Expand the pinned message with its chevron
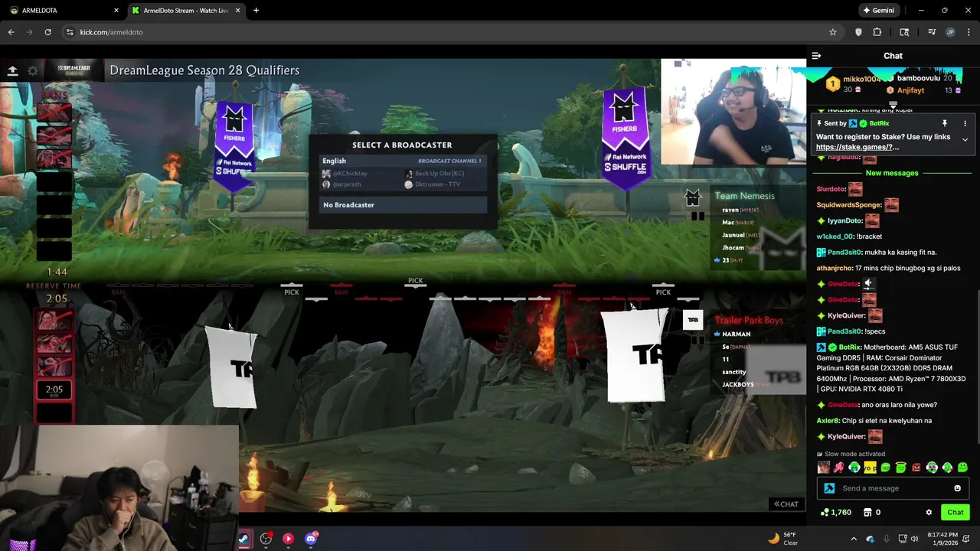Image resolution: width=980 pixels, height=551 pixels. coord(965,140)
